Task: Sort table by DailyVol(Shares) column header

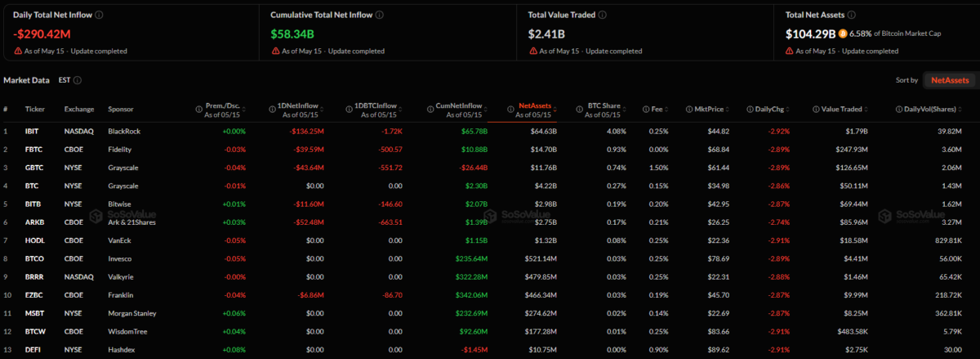Action: [932, 109]
